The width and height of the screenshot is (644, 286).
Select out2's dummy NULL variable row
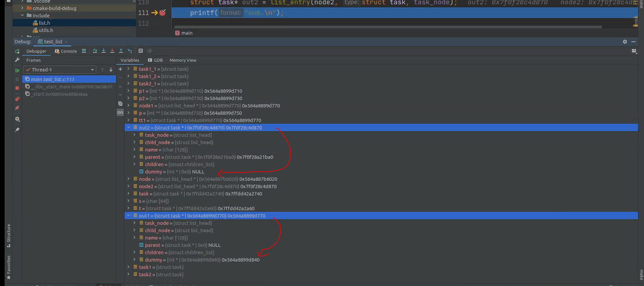tap(381, 172)
